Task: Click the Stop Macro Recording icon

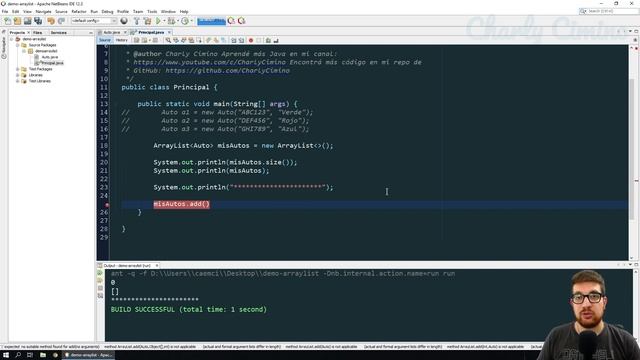Action: click(259, 40)
